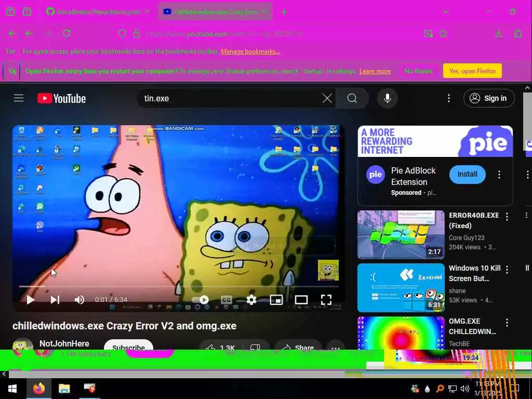Open the Windows 10 Kill Screen thumbnail
The image size is (532, 399).
click(401, 288)
